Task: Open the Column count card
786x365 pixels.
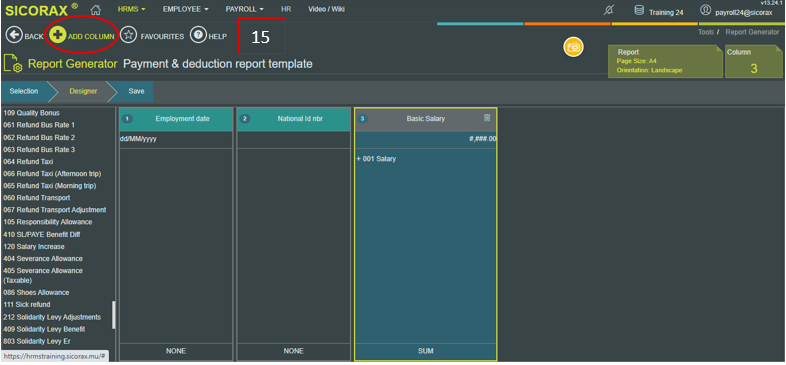Action: point(754,61)
